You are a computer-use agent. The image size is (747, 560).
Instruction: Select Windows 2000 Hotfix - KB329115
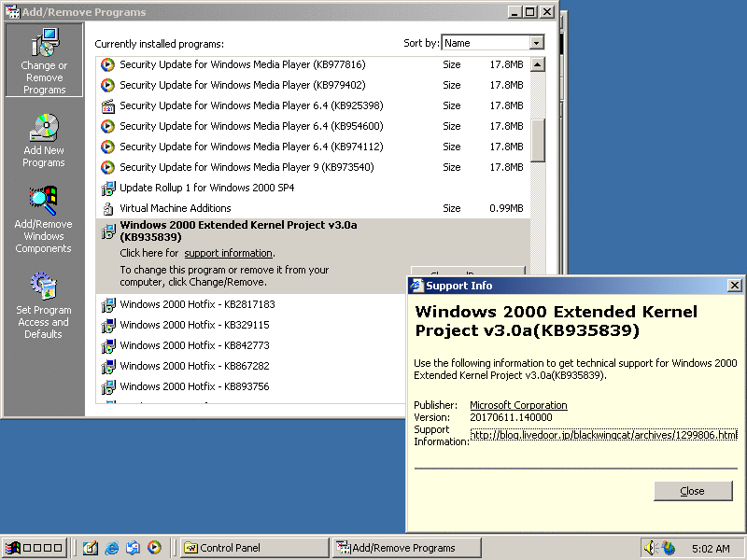point(251,325)
